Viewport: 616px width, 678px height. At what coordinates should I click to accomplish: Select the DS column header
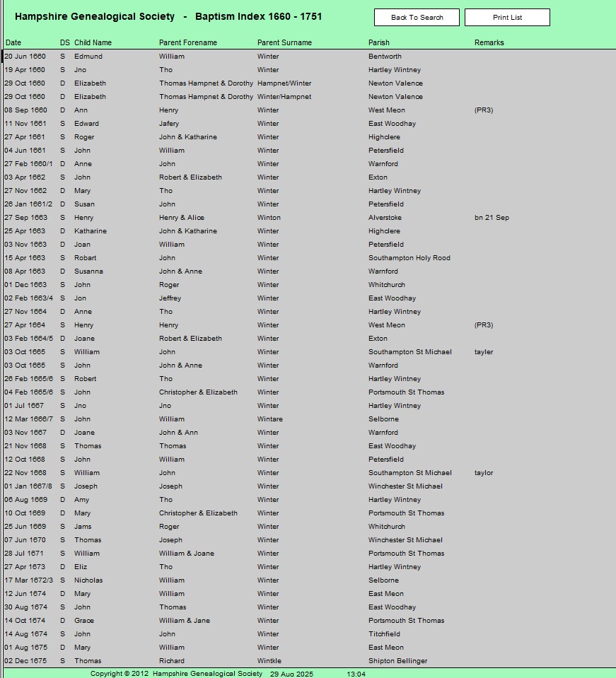(64, 43)
